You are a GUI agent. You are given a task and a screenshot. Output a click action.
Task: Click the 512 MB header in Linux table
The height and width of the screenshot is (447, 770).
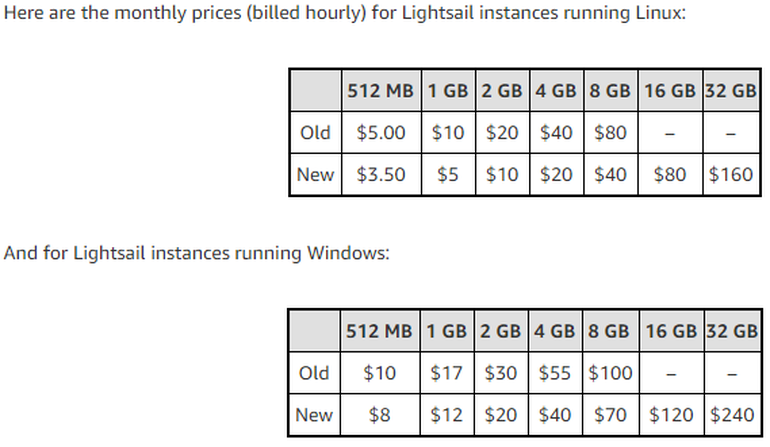tap(381, 90)
